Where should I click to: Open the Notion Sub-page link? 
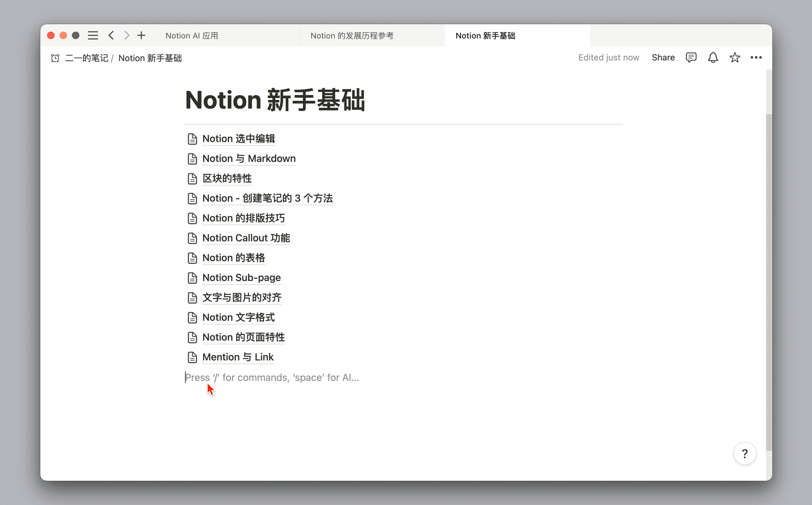click(x=241, y=278)
